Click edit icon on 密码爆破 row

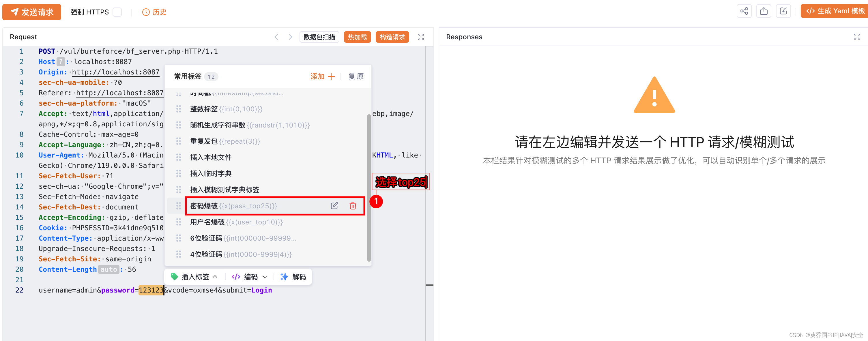click(334, 206)
